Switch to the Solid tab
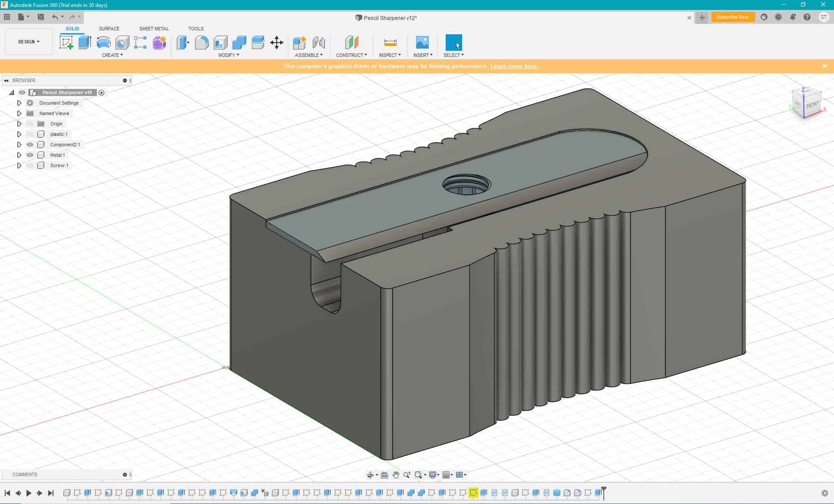Image resolution: width=834 pixels, height=504 pixels. coord(72,29)
